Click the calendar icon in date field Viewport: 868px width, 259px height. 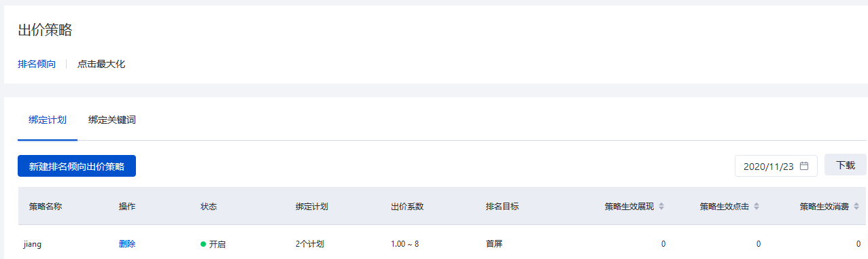(x=804, y=166)
